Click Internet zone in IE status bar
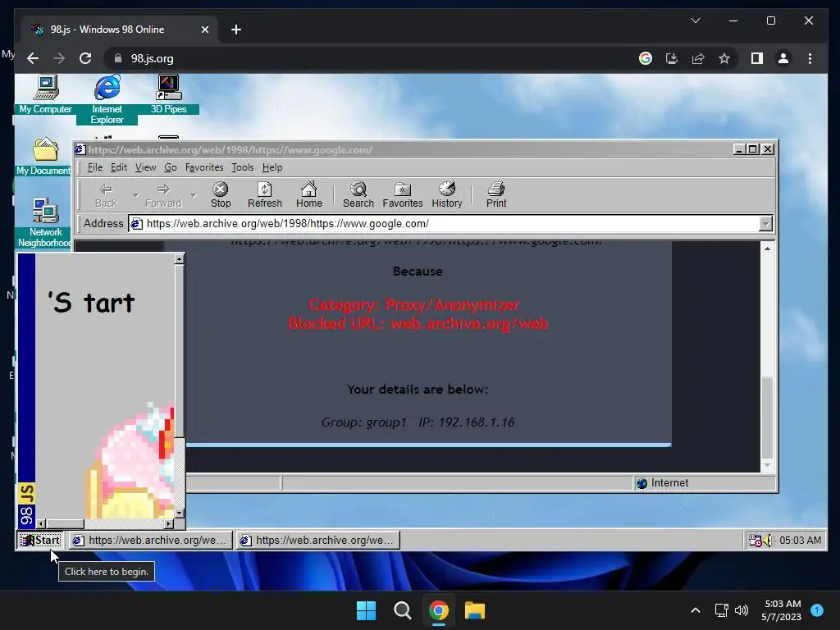 [x=705, y=483]
